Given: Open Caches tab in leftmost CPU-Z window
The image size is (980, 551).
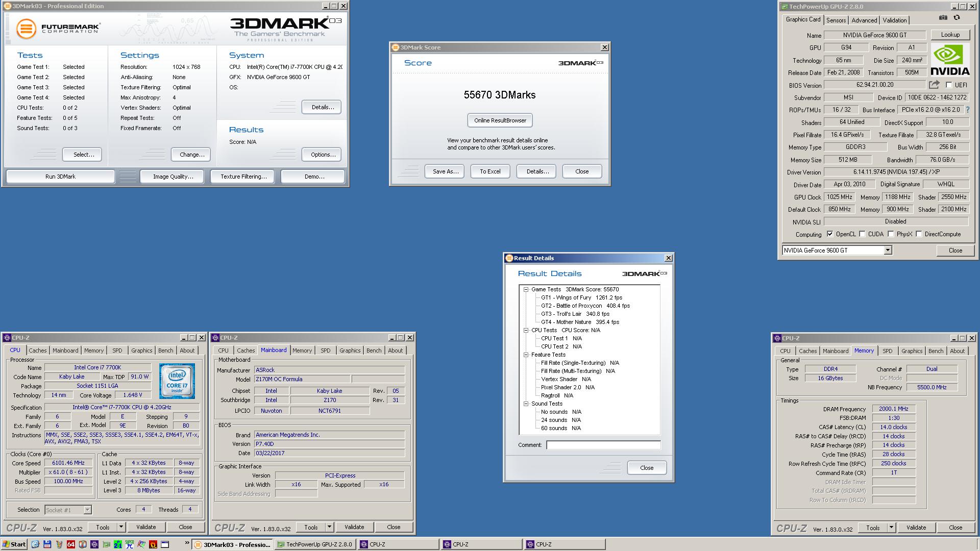Looking at the screenshot, I should pos(37,350).
